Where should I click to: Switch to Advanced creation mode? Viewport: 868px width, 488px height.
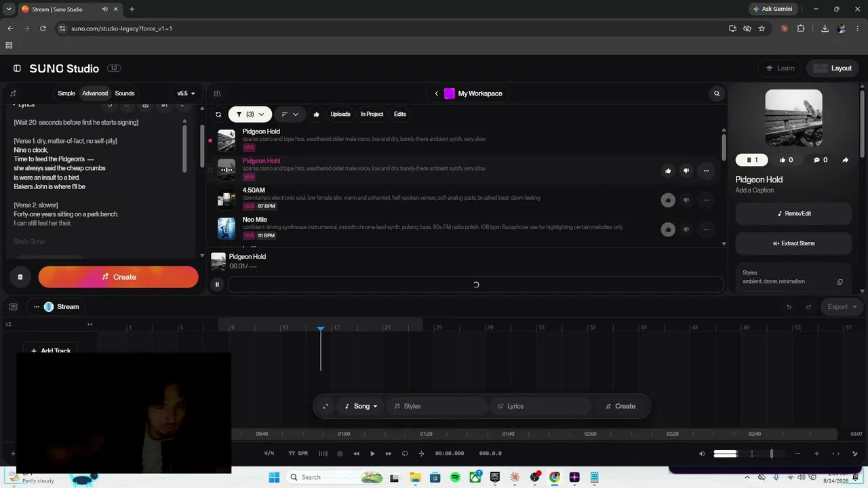tap(95, 94)
